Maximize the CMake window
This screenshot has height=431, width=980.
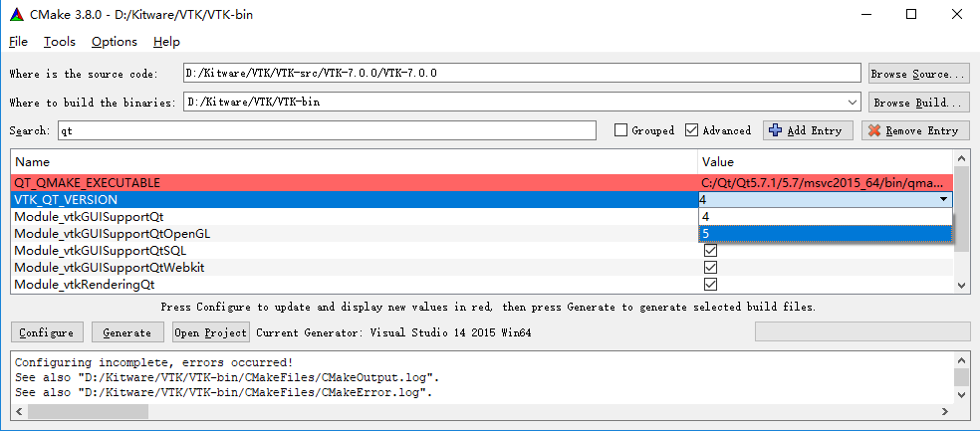(x=911, y=14)
